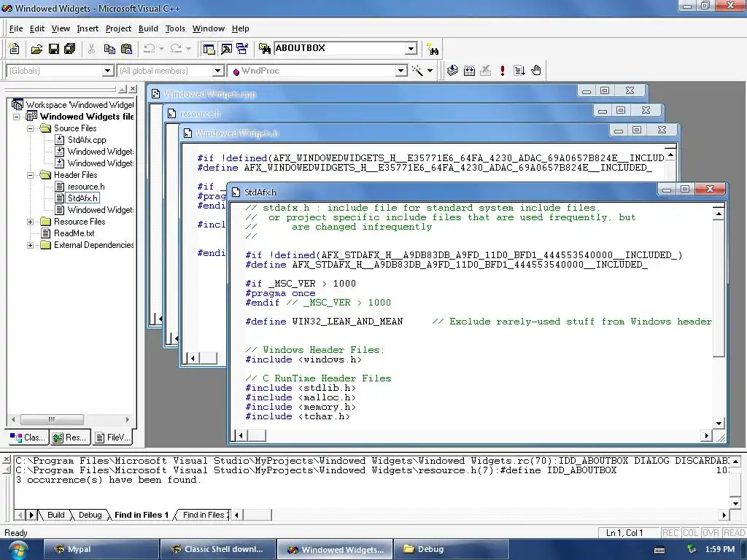Select resource.h in the file tree

(86, 187)
